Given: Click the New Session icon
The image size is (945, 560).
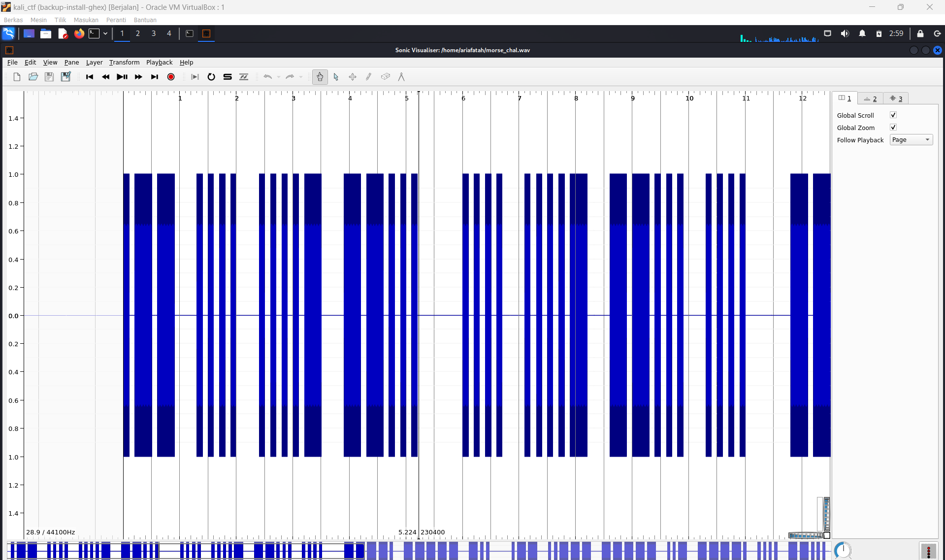Looking at the screenshot, I should (17, 77).
